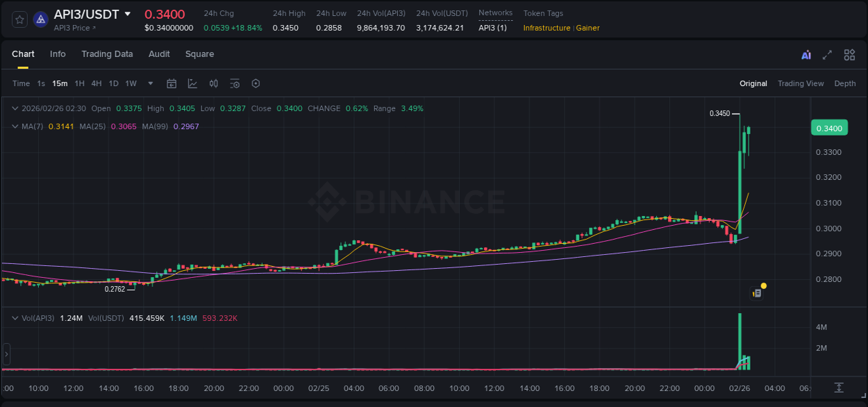This screenshot has width=868, height=407.
Task: Expand the chart to fullscreen
Action: pos(826,54)
